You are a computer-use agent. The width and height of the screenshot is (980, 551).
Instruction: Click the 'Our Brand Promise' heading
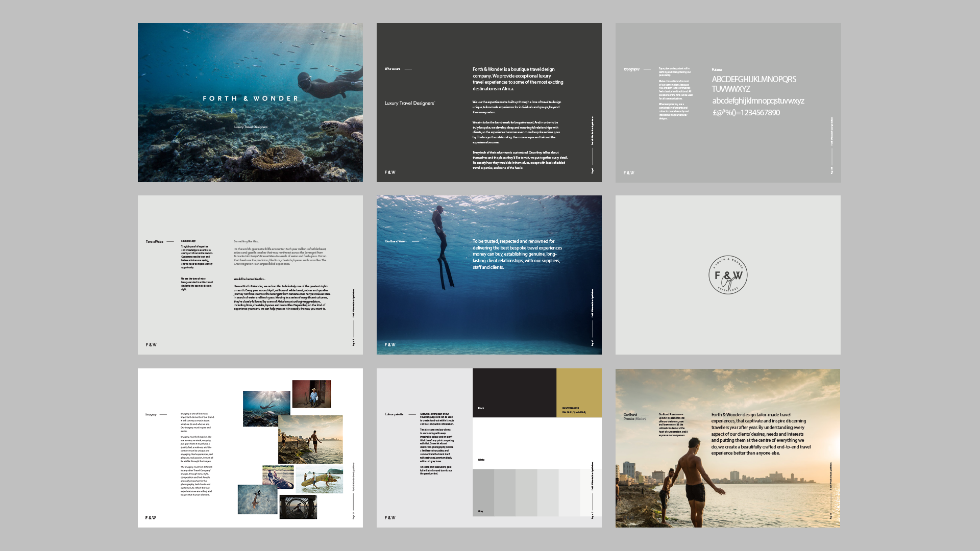pyautogui.click(x=635, y=417)
